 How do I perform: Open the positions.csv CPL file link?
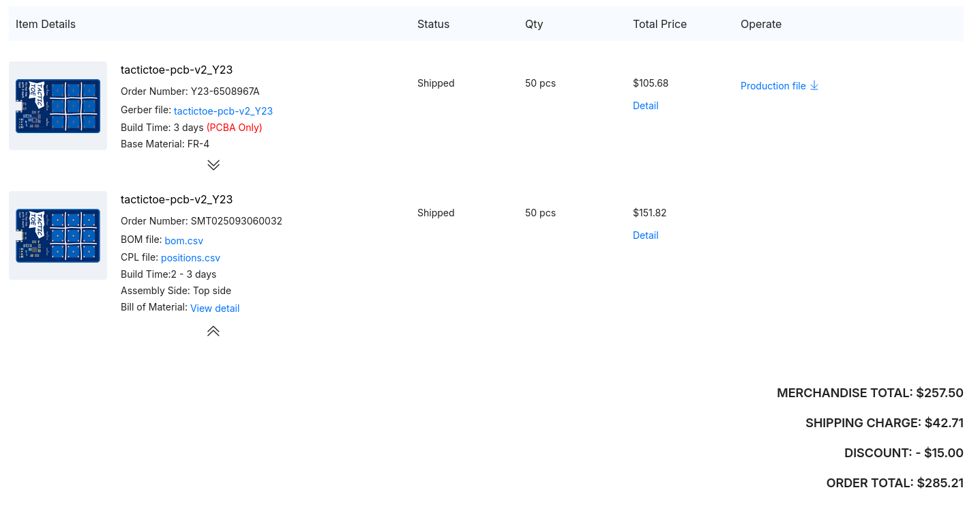coord(190,257)
